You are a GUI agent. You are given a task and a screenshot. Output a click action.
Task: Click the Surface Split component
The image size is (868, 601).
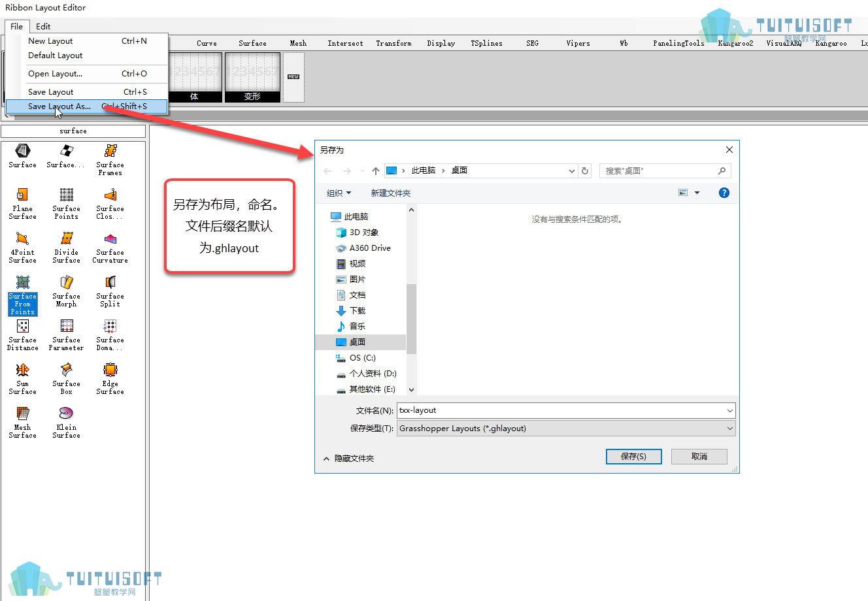tap(110, 291)
